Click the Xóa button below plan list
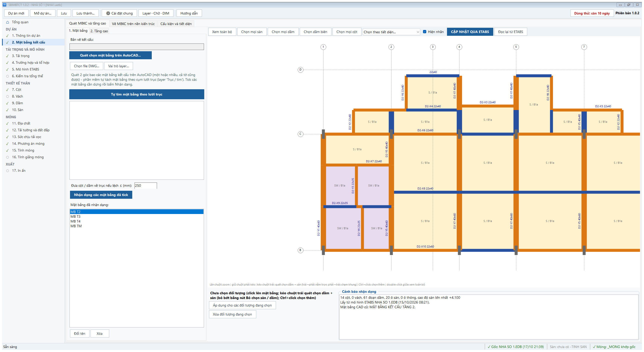The width and height of the screenshot is (644, 352). click(99, 333)
